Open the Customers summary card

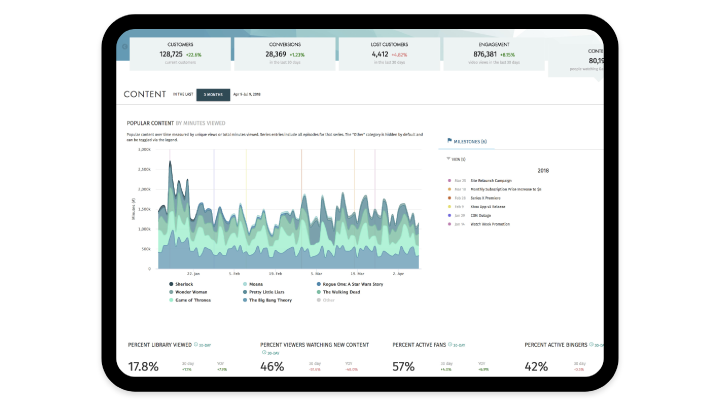[180, 54]
